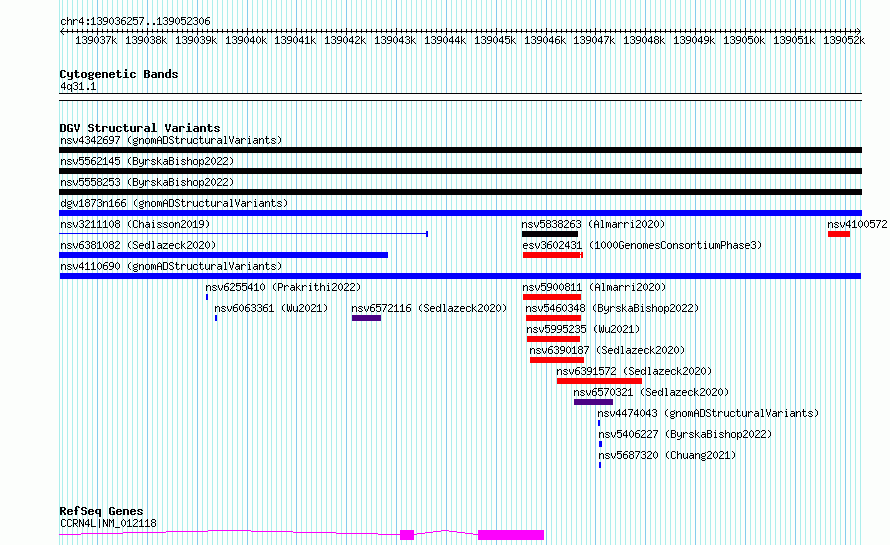Open the nsv4110690 (gnomADStructuralVariants) label
The height and width of the screenshot is (545, 890).
(171, 266)
